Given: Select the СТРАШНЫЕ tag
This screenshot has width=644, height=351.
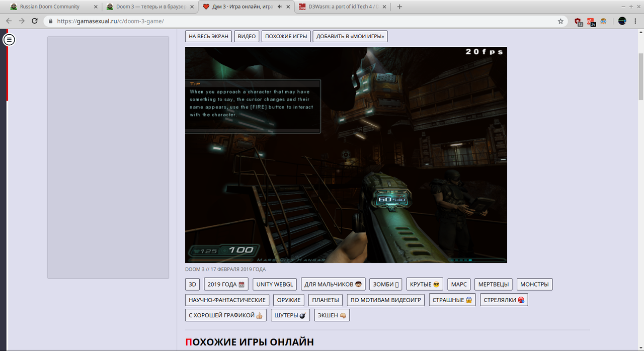Looking at the screenshot, I should pos(452,300).
